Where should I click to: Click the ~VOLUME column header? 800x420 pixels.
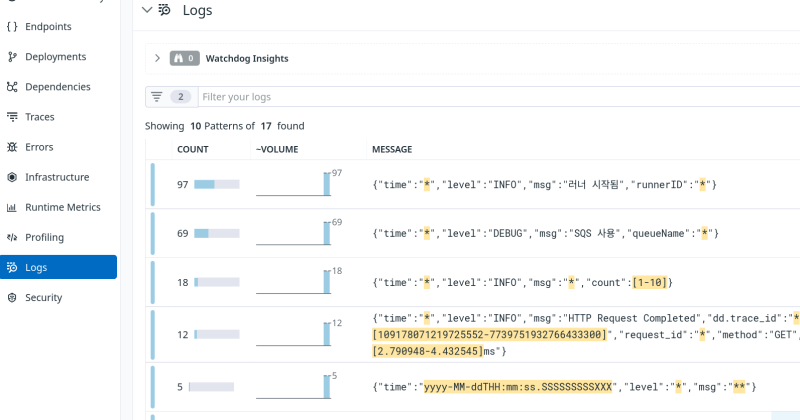[279, 149]
